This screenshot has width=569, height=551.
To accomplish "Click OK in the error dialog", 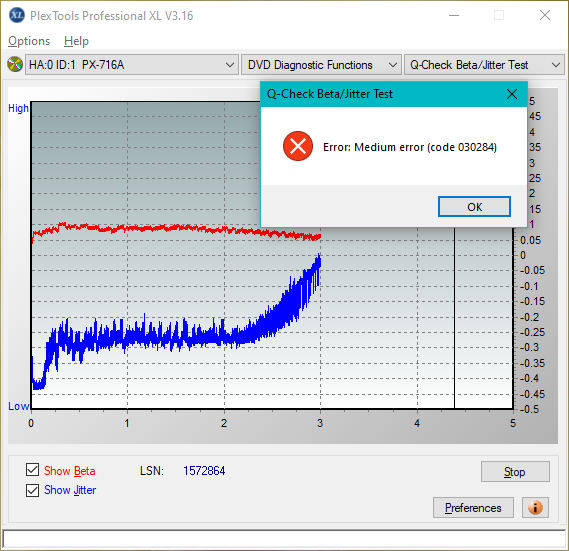I will (x=474, y=207).
